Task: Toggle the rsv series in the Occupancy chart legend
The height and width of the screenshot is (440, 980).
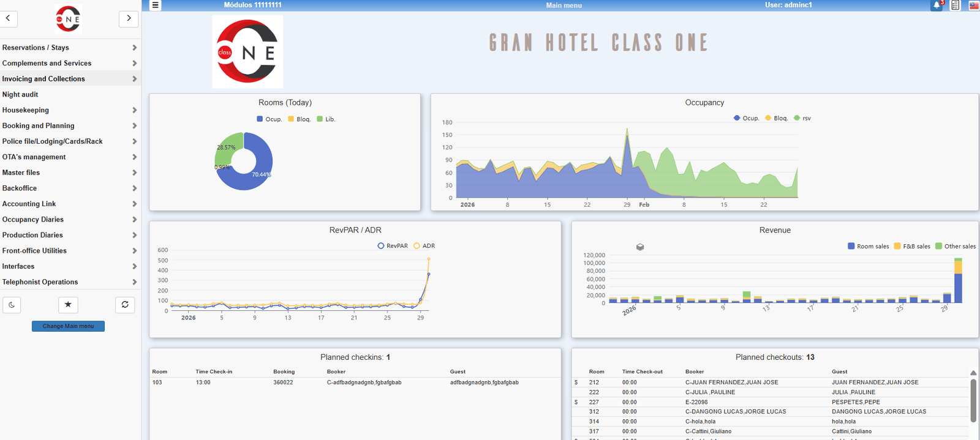Action: pos(802,118)
